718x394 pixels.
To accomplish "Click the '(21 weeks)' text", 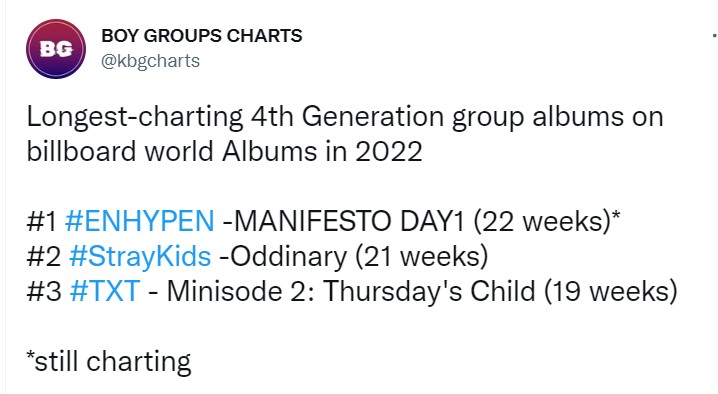I will 422,257.
